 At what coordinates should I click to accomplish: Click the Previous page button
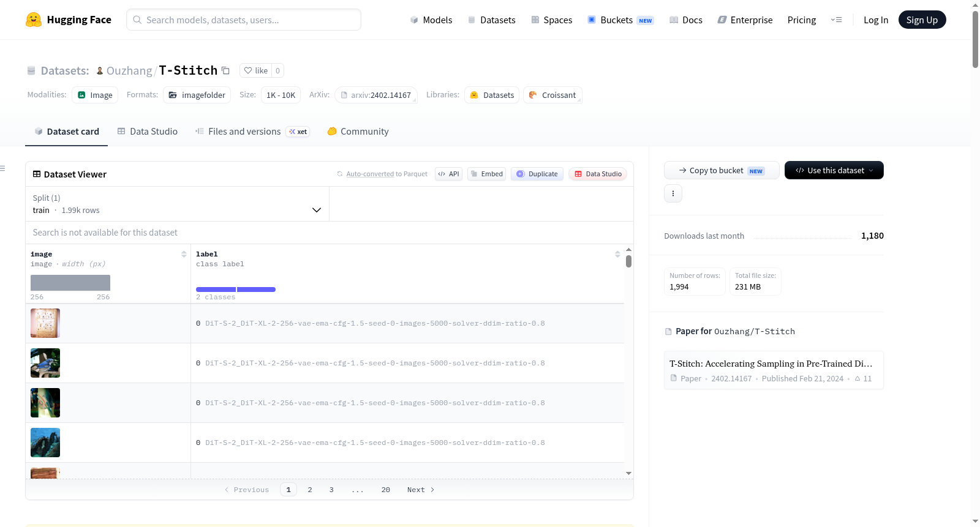[247, 490]
